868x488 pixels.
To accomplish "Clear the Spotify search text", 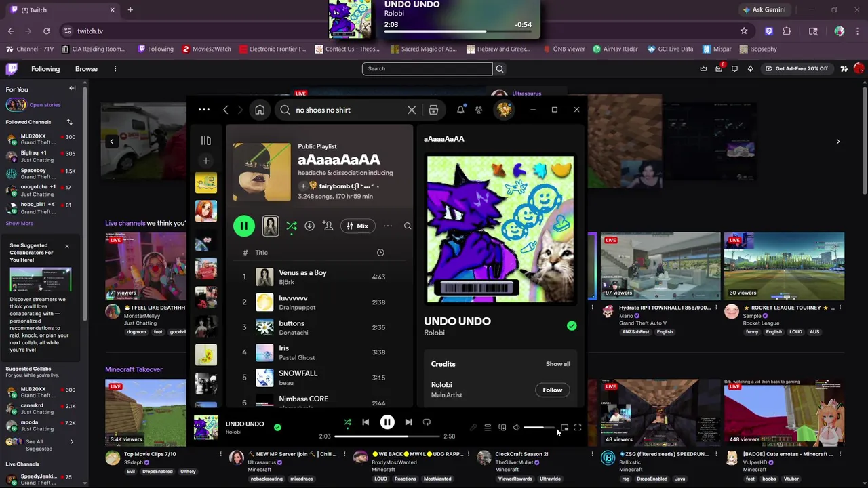I will coord(412,110).
